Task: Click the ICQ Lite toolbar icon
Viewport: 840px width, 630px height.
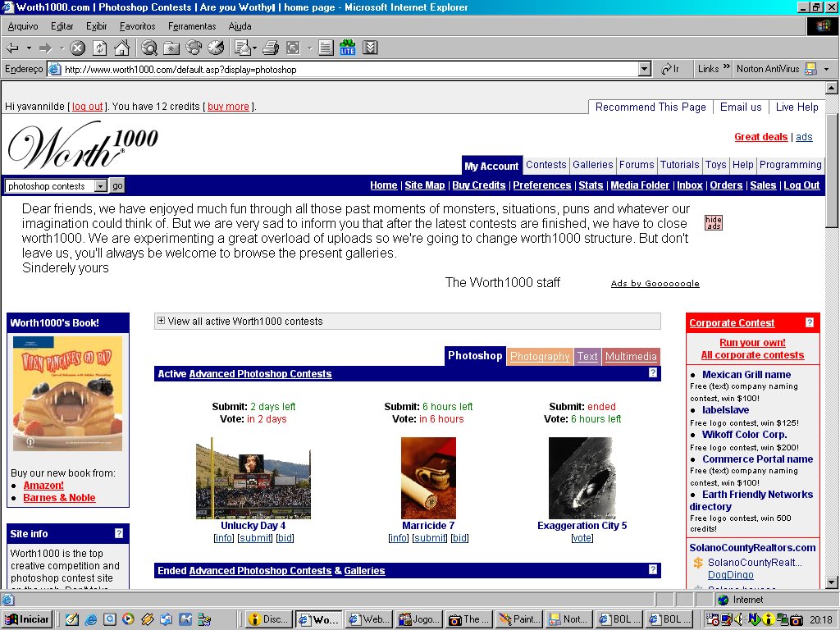Action: tap(348, 48)
